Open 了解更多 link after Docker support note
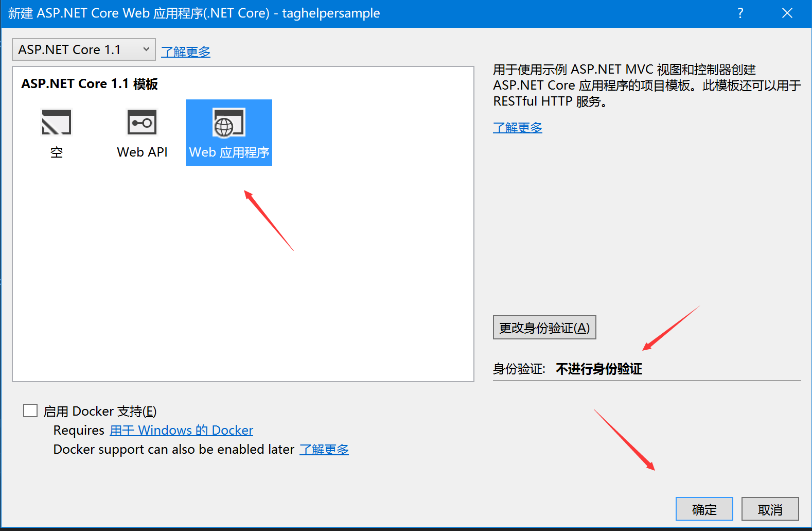Viewport: 812px width, 531px height. (324, 450)
